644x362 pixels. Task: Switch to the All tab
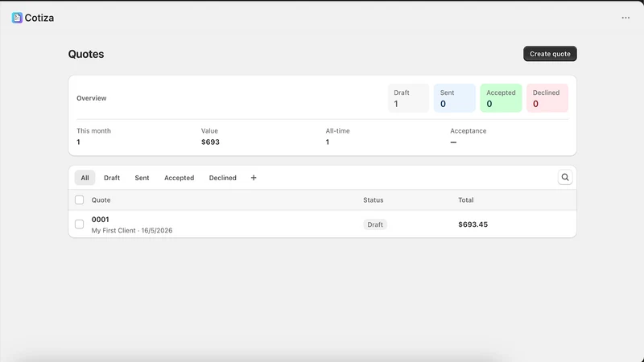click(85, 178)
